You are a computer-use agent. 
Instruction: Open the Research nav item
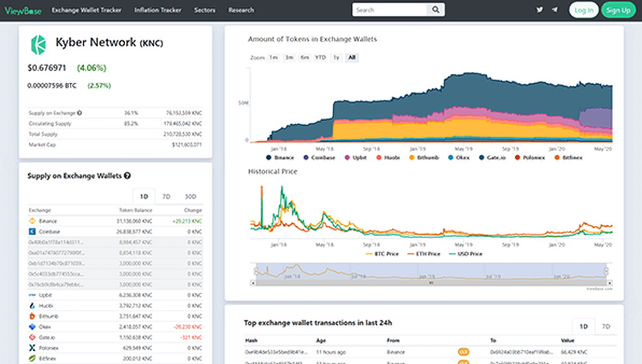[x=241, y=10]
